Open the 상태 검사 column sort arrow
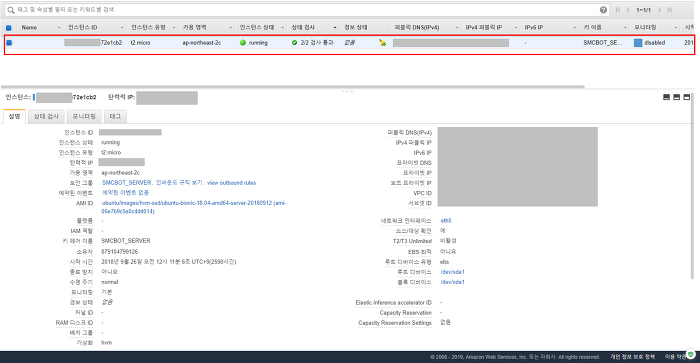Screen dimensions: 700x363 [x=335, y=28]
